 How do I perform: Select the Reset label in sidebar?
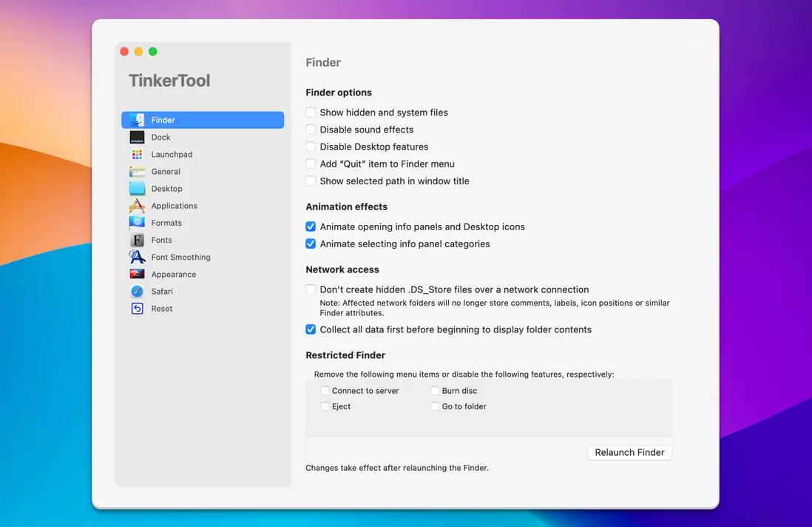(x=161, y=309)
